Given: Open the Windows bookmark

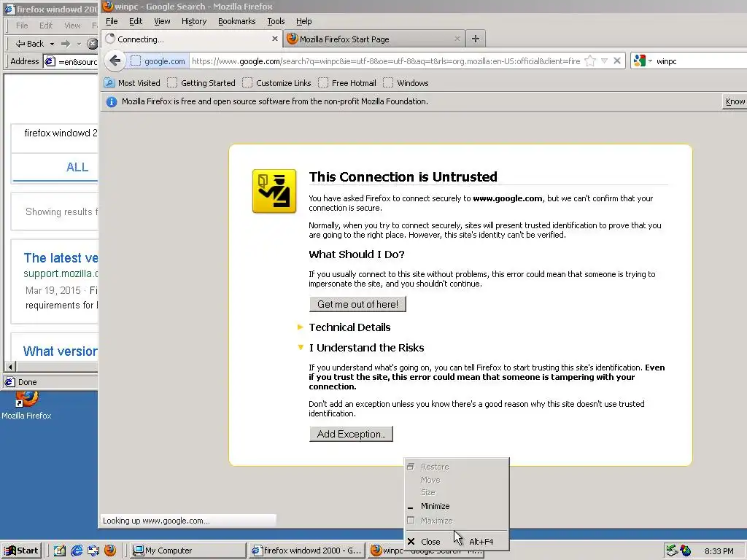Looking at the screenshot, I should click(406, 83).
